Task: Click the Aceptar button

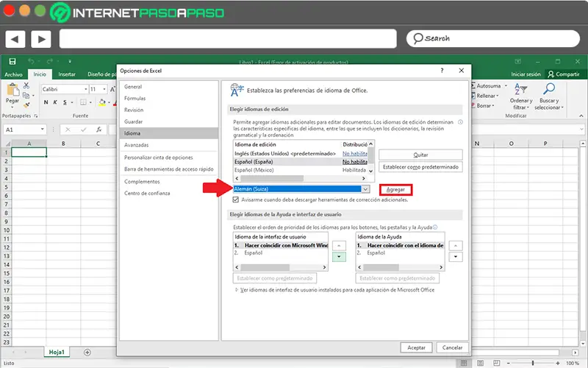Action: click(x=416, y=347)
